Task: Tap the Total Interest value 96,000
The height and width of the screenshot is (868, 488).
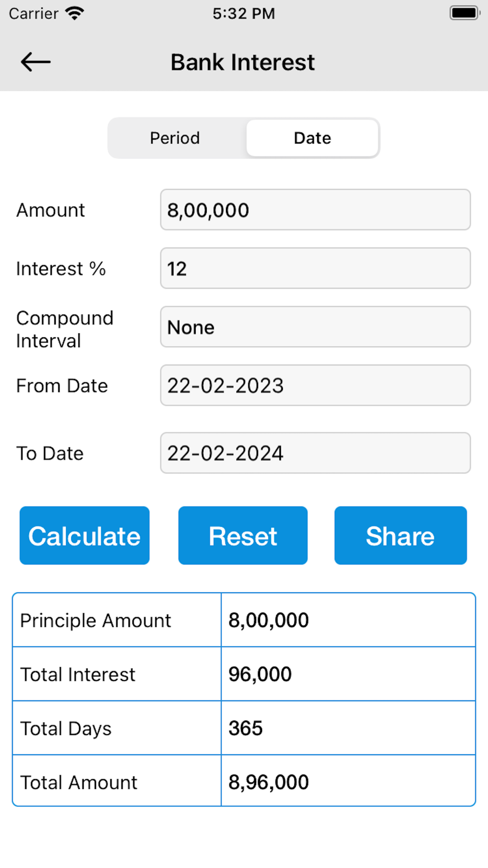Action: click(x=260, y=674)
